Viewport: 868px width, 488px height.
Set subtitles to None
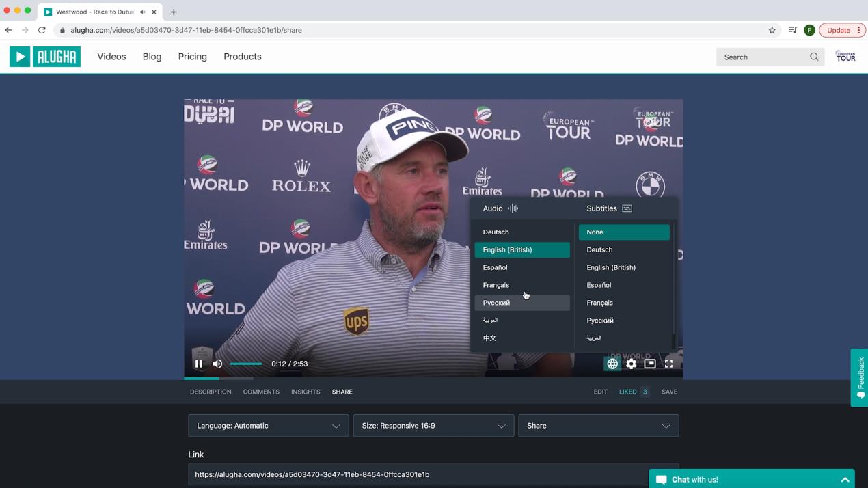pyautogui.click(x=623, y=232)
